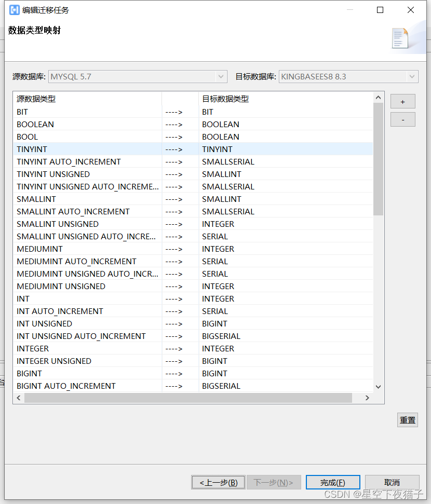Select INT UNSIGNED AUTO_INCREMENT source row
The image size is (431, 504).
pos(87,336)
